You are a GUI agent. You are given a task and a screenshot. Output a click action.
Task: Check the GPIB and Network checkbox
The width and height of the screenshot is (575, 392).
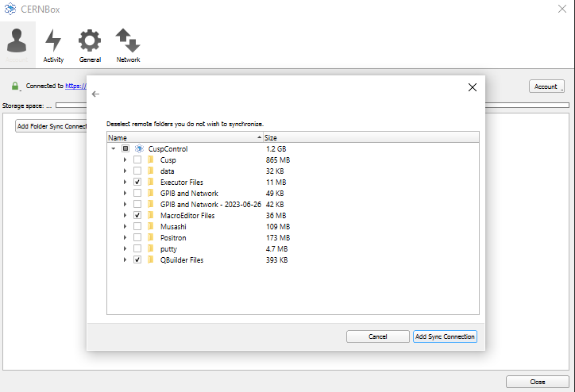click(x=137, y=193)
